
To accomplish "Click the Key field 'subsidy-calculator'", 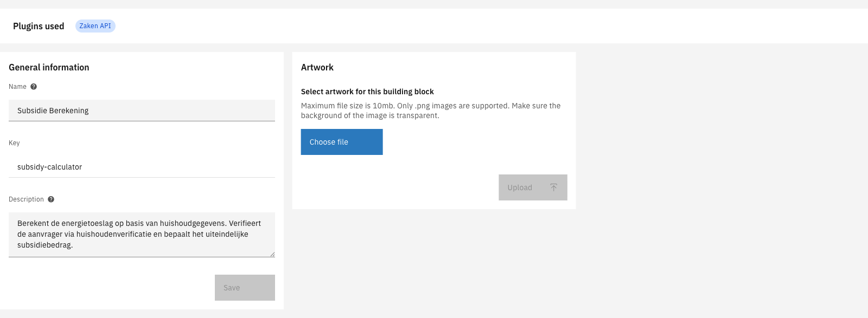I will 142,167.
